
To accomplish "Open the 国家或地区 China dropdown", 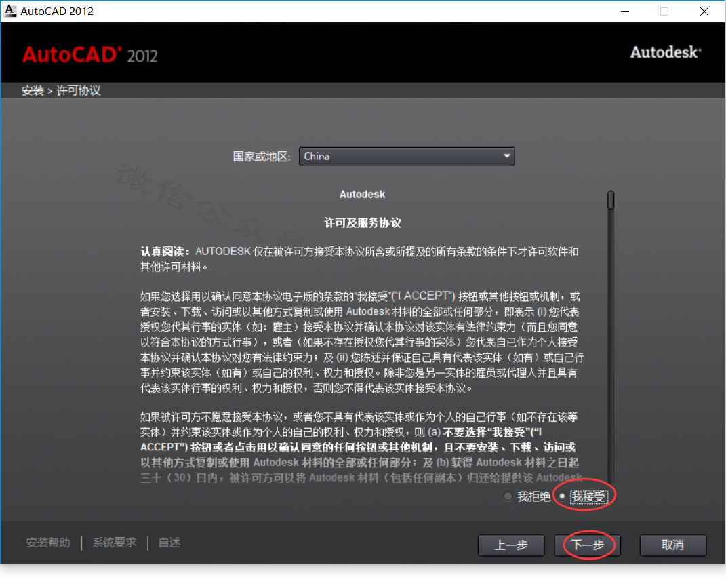I will (x=407, y=156).
